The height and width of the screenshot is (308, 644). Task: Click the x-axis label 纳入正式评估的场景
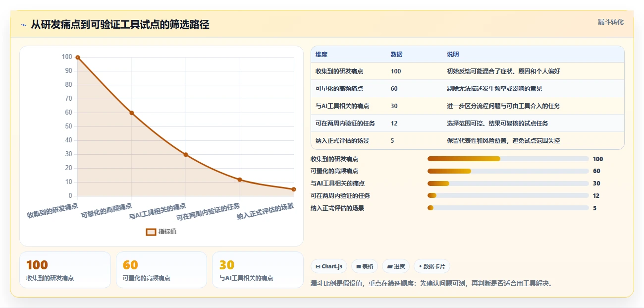[x=266, y=211]
